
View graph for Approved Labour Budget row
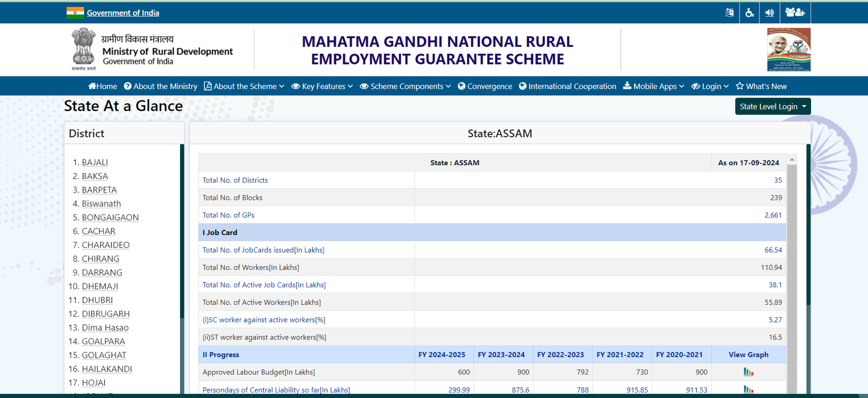tap(749, 372)
